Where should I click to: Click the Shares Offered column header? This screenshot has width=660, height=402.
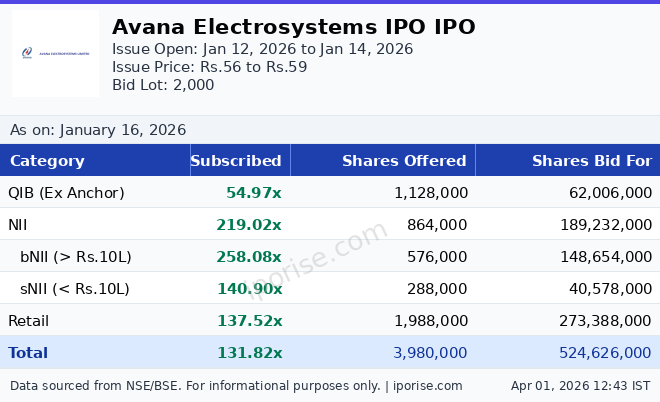pos(404,161)
